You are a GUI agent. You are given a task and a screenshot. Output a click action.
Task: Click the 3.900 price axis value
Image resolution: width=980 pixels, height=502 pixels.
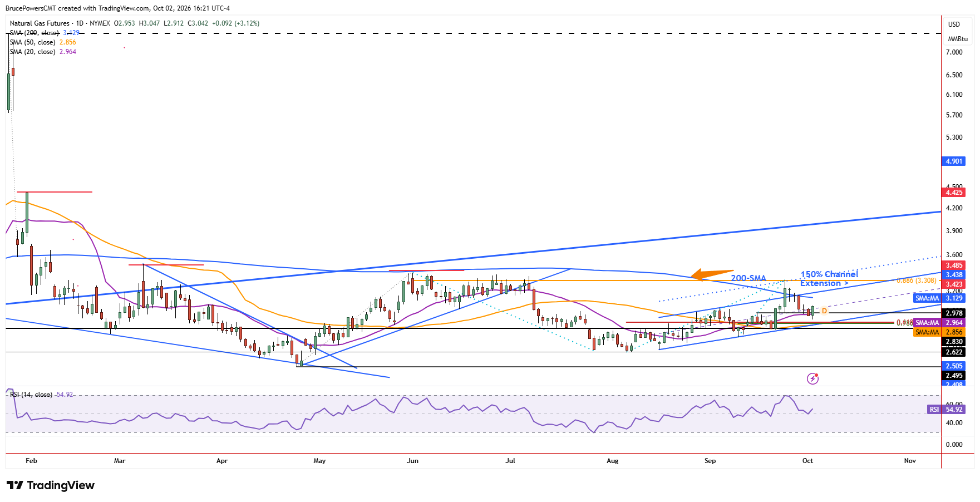point(954,231)
